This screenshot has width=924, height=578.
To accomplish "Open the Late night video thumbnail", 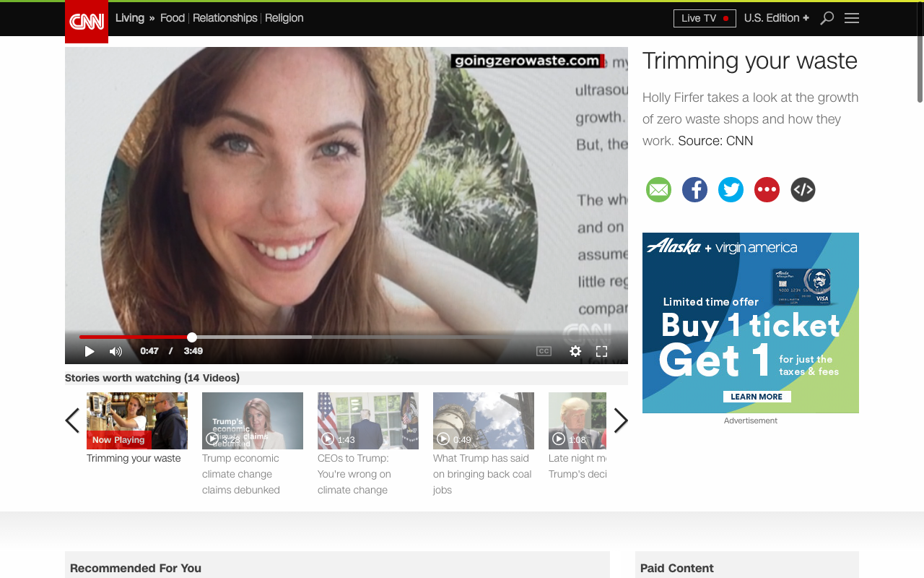I will click(577, 420).
